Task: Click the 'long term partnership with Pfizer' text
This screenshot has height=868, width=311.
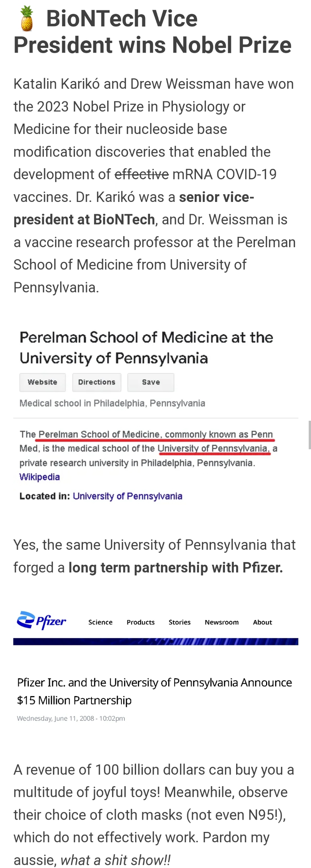Action: click(x=176, y=568)
